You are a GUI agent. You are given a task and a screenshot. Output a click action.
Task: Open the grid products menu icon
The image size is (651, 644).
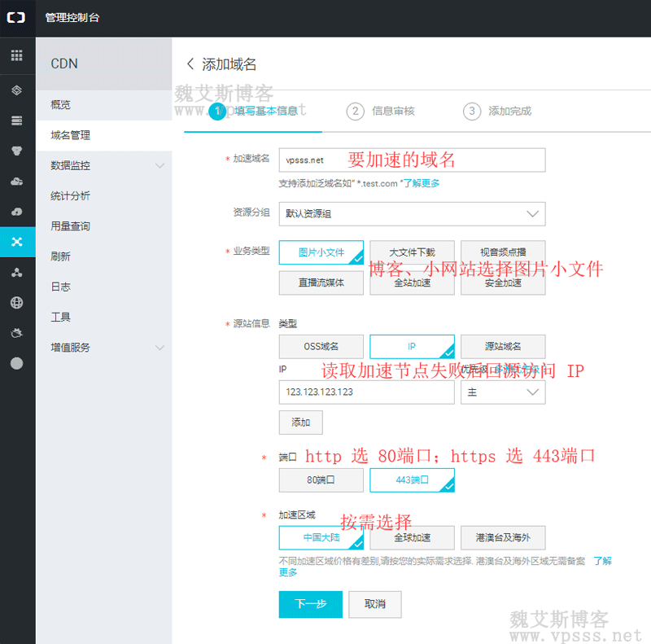(17, 56)
